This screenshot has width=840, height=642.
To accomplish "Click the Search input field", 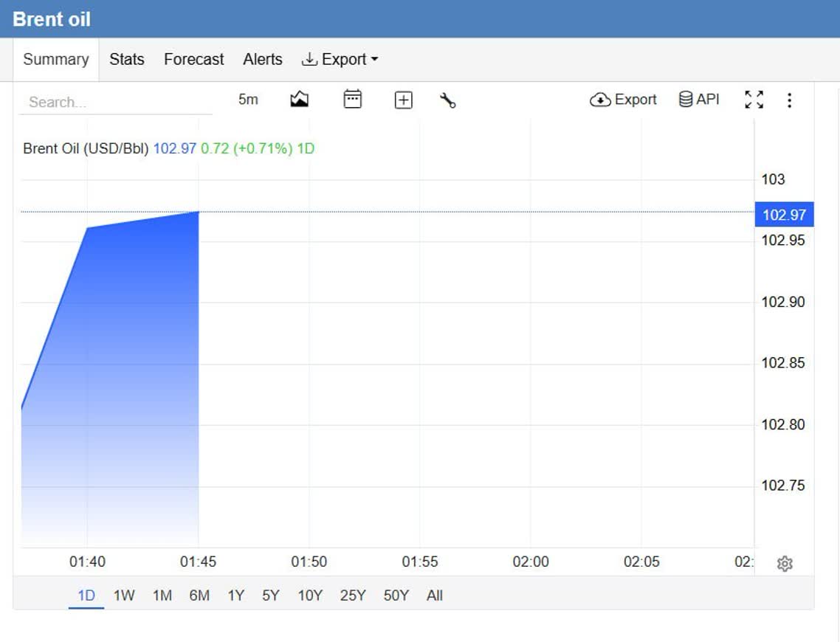I will [x=116, y=102].
